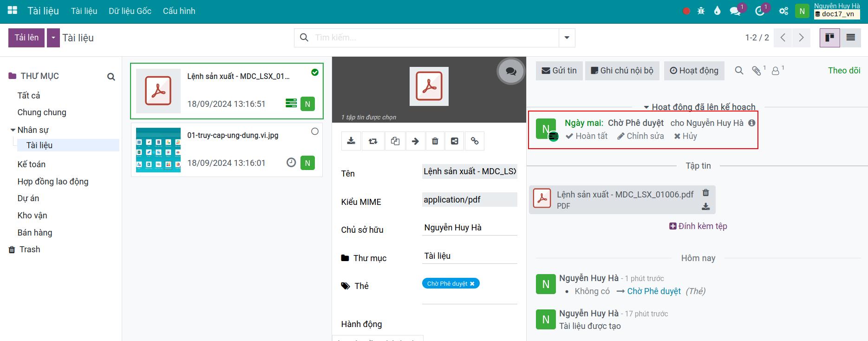868x341 pixels.
Task: Click the Chờ Phê duyệt link in the message log
Action: [654, 291]
